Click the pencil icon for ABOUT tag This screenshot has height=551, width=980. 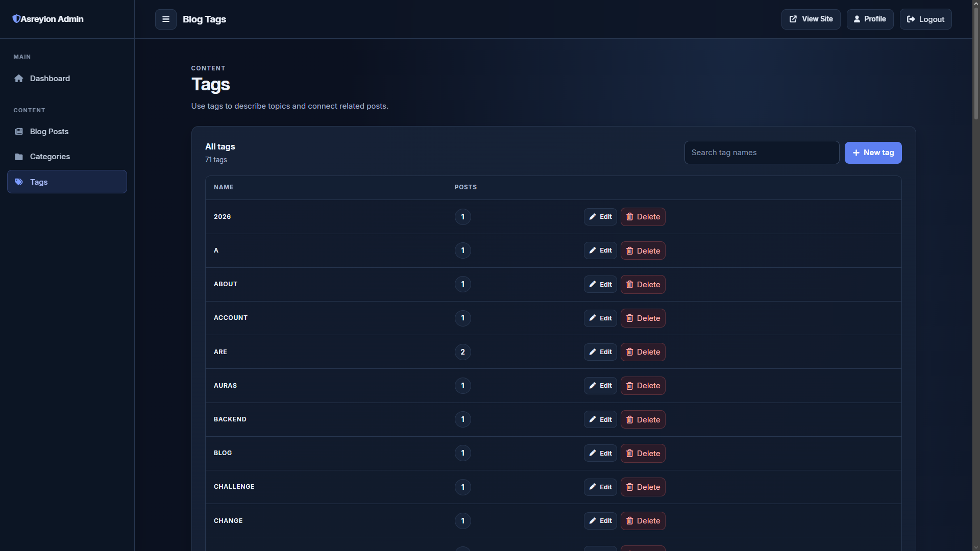(593, 284)
